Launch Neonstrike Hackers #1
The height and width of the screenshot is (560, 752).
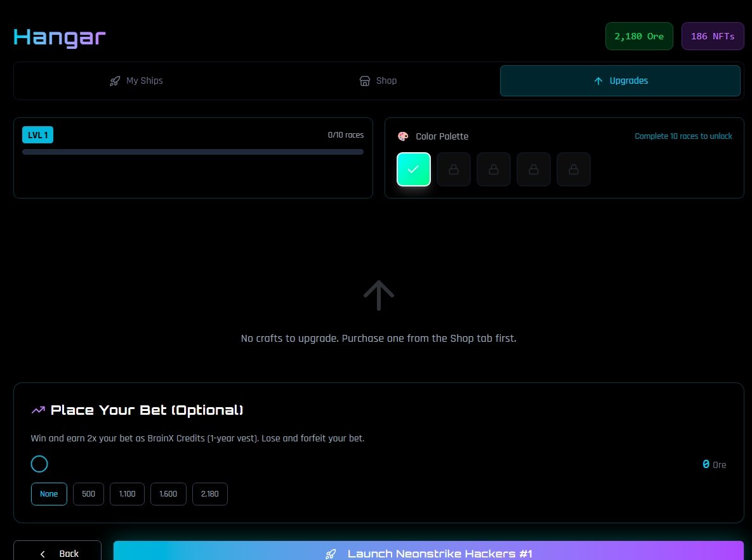point(429,550)
